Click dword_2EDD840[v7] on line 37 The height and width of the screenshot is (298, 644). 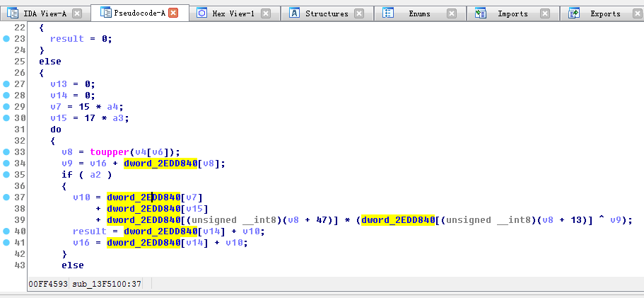click(x=155, y=197)
